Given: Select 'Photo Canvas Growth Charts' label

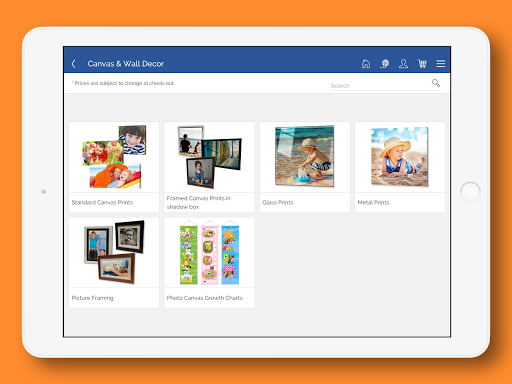Looking at the screenshot, I should click(205, 298).
